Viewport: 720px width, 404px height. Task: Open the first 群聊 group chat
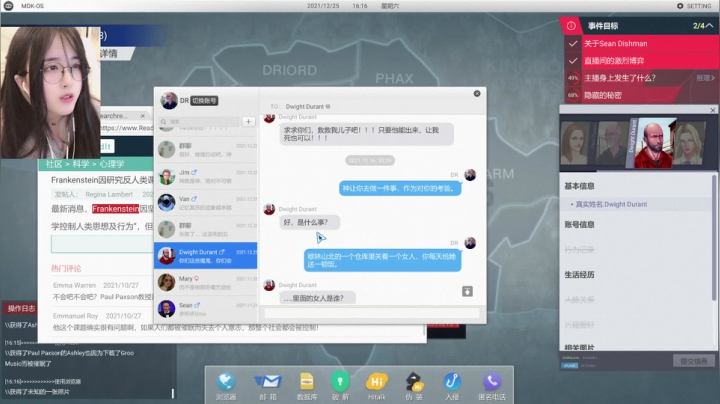coord(206,150)
